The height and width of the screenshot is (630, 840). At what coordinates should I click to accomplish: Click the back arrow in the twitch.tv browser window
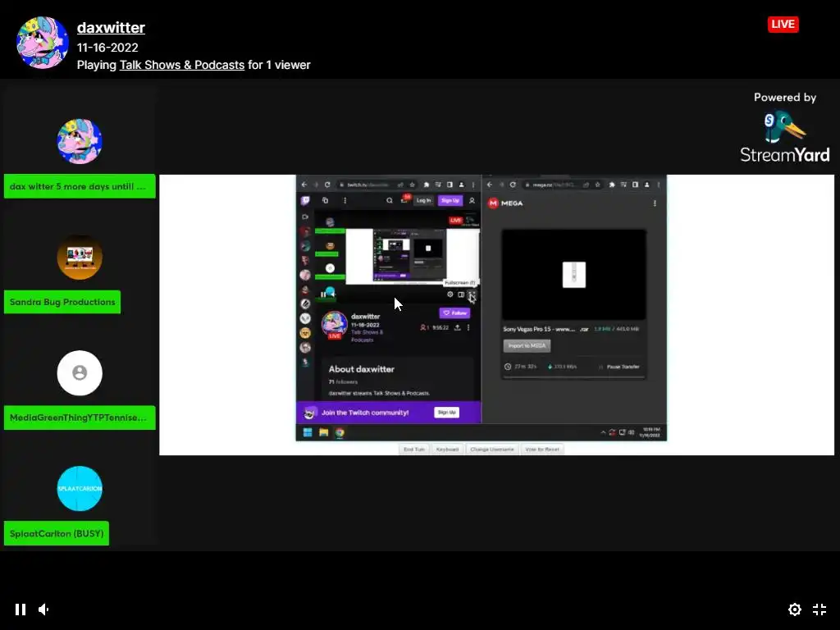(x=304, y=185)
